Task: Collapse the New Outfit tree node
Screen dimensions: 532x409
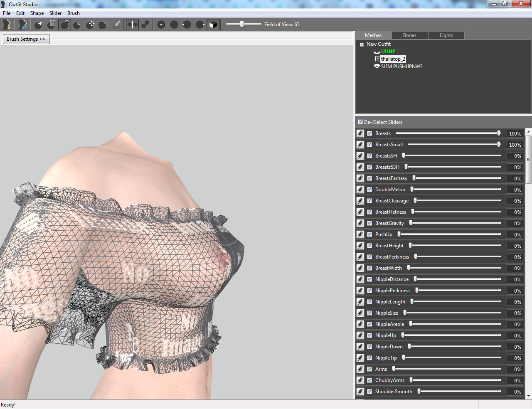Action: (362, 44)
